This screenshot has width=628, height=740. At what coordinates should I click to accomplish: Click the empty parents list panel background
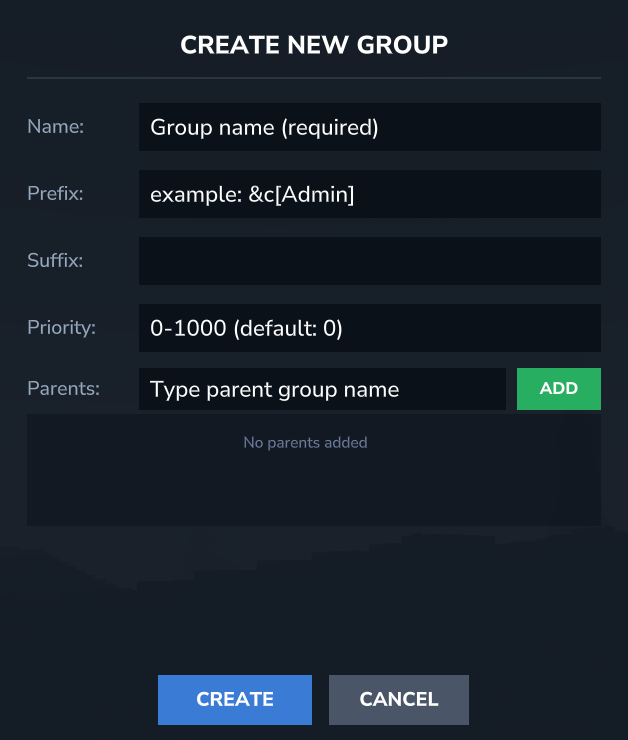314,492
